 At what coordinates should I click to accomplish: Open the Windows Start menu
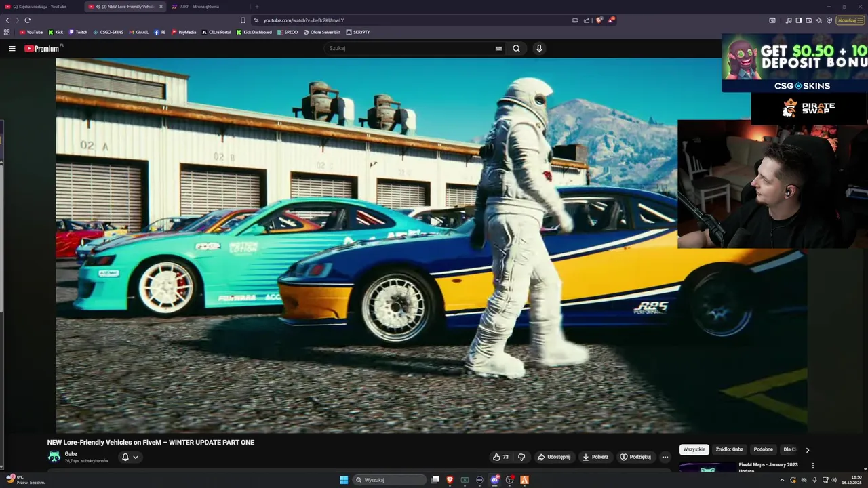pos(344,480)
